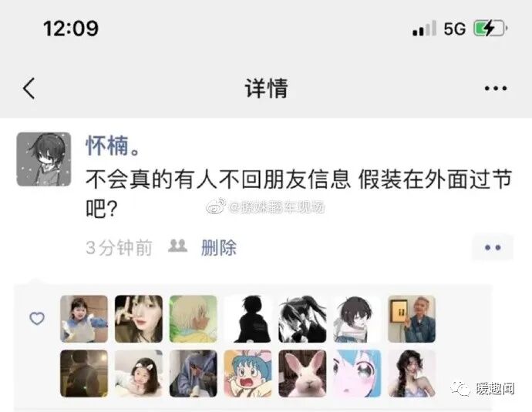Open the white rabbit liker avatar
The height and width of the screenshot is (412, 532).
pyautogui.click(x=302, y=373)
